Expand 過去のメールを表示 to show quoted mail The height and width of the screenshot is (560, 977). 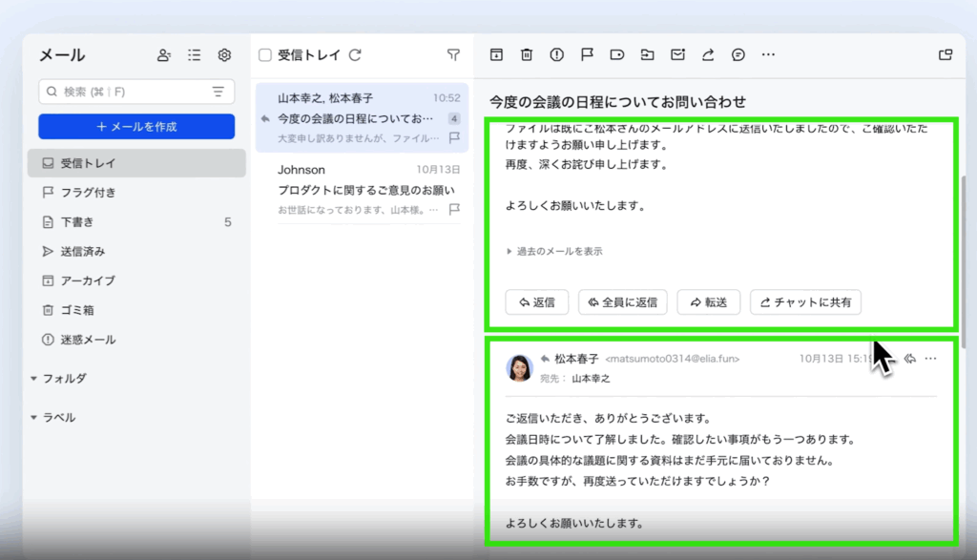click(554, 252)
